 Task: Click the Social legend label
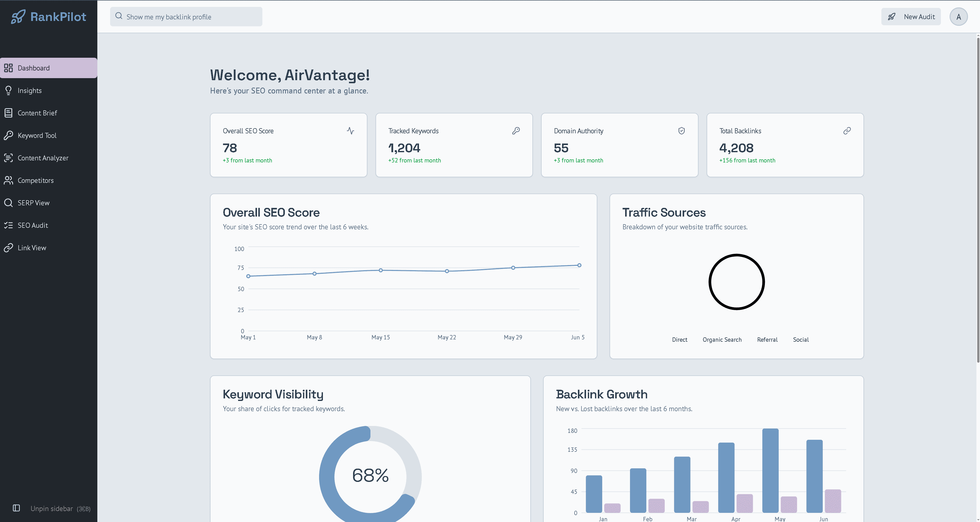pyautogui.click(x=801, y=339)
